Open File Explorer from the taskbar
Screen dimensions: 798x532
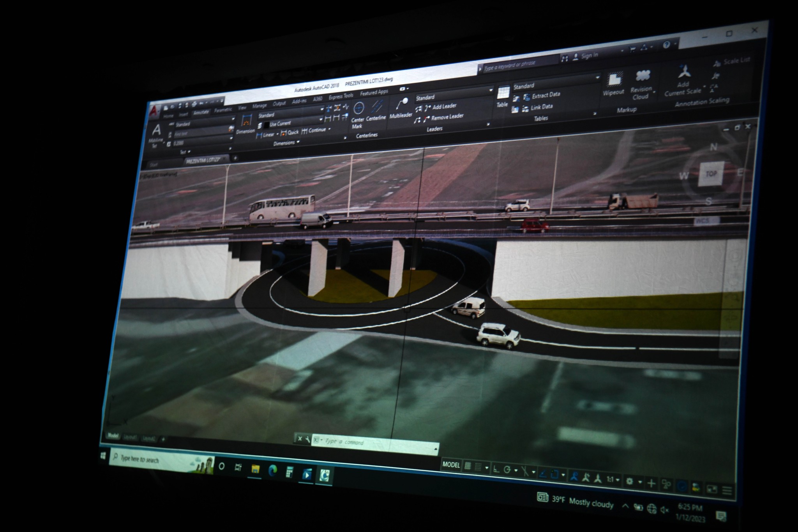255,469
